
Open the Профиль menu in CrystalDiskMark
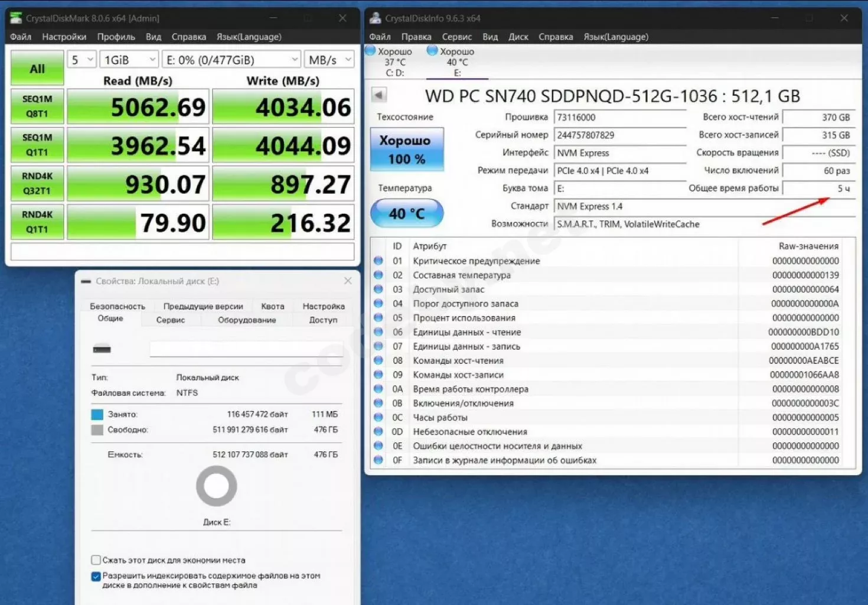pyautogui.click(x=116, y=37)
